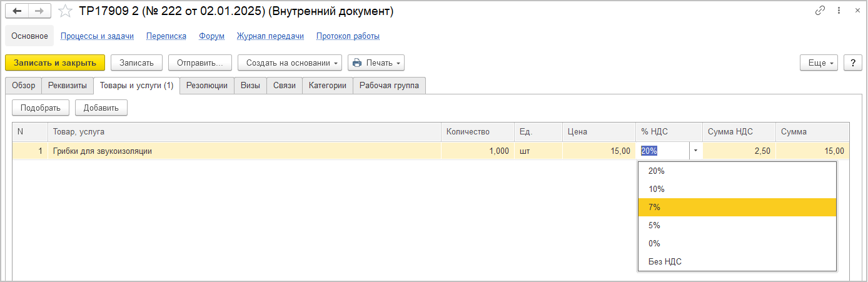Copy link to document icon

pyautogui.click(x=820, y=11)
